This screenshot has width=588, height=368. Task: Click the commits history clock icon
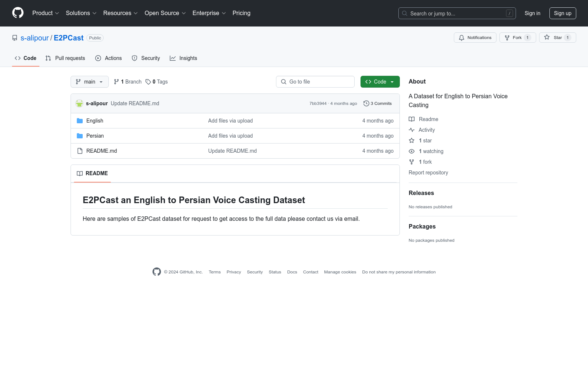click(x=366, y=103)
